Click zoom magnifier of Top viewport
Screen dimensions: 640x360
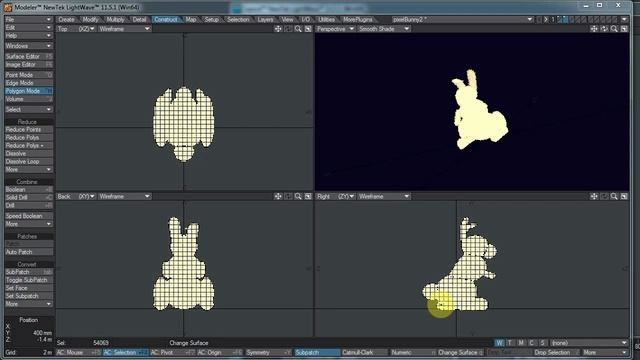298,29
